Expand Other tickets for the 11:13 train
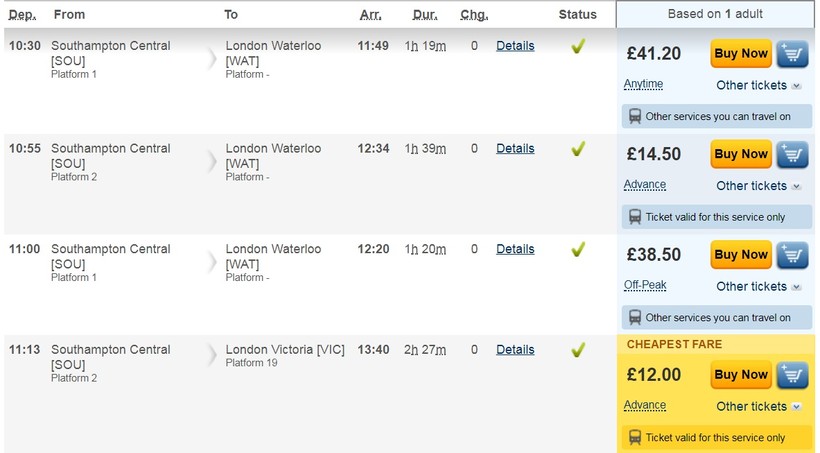This screenshot has height=453, width=820. coord(758,406)
